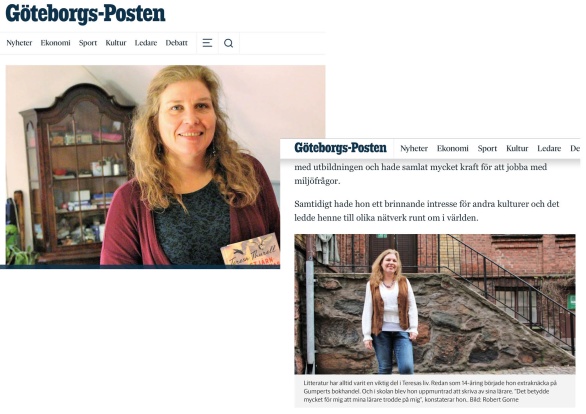Click the search magnifier icon
Image resolution: width=586 pixels, height=414 pixels.
click(x=228, y=43)
